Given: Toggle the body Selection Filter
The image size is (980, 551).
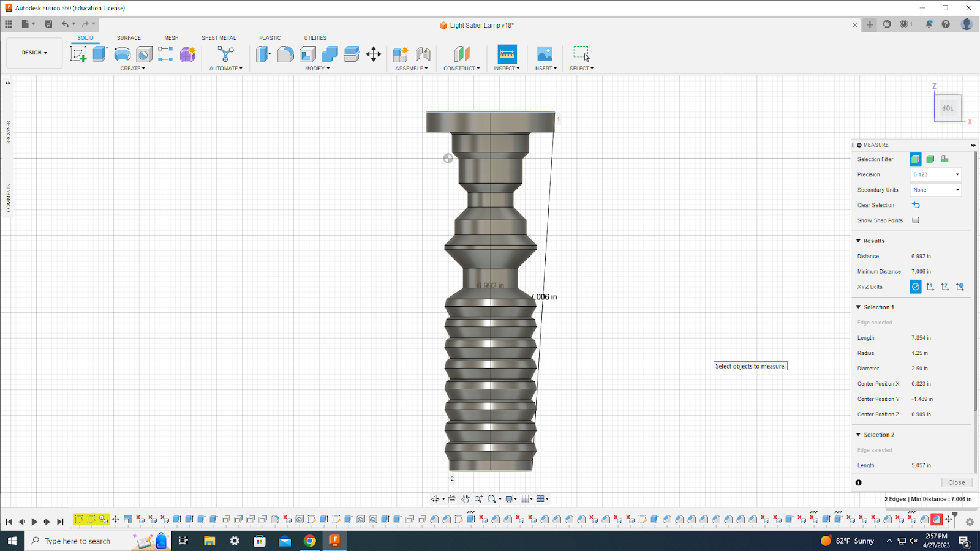Looking at the screenshot, I should pos(930,159).
